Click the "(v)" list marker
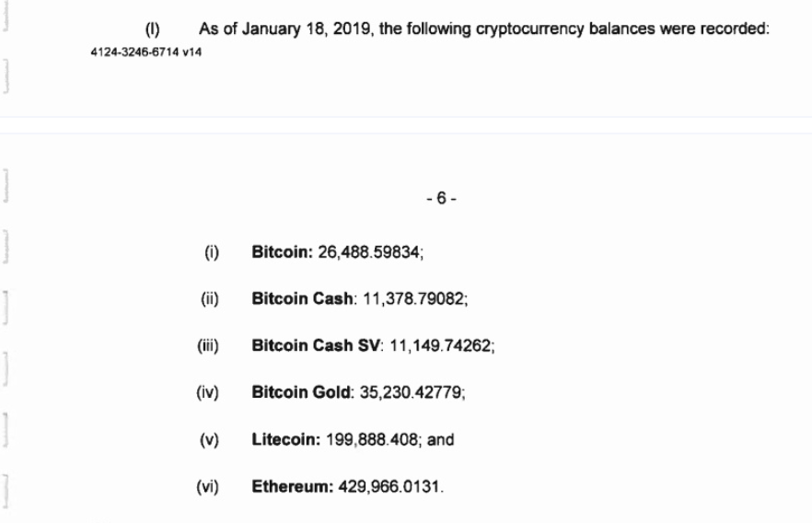This screenshot has width=812, height=523. 209,439
